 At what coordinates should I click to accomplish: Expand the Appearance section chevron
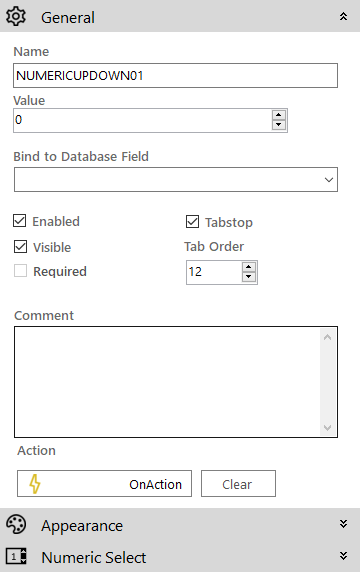[x=343, y=524]
